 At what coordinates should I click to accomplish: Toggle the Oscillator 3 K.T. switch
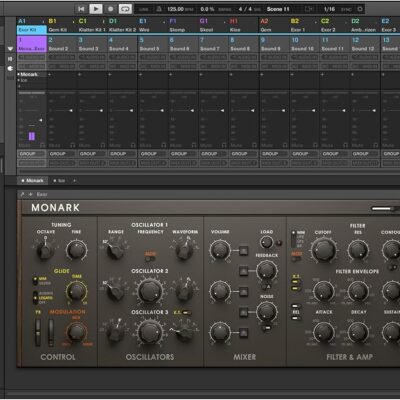[x=187, y=312]
